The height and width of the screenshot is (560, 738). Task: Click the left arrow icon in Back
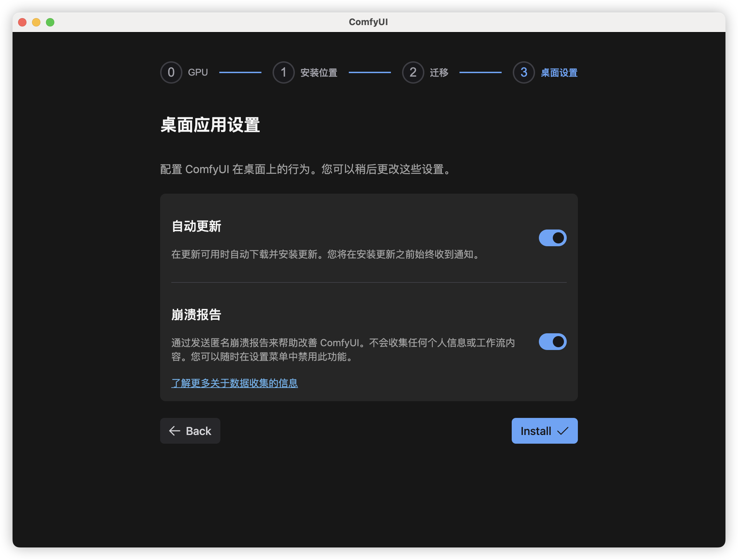point(174,431)
